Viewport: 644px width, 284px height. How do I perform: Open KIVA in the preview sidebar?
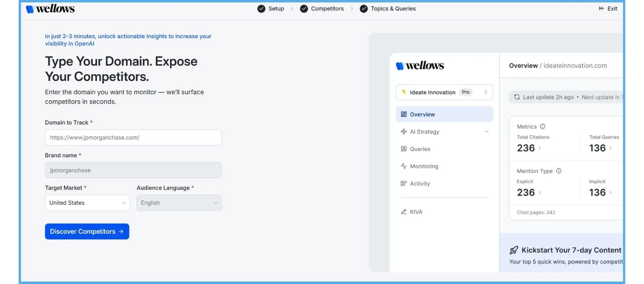[x=445, y=212]
